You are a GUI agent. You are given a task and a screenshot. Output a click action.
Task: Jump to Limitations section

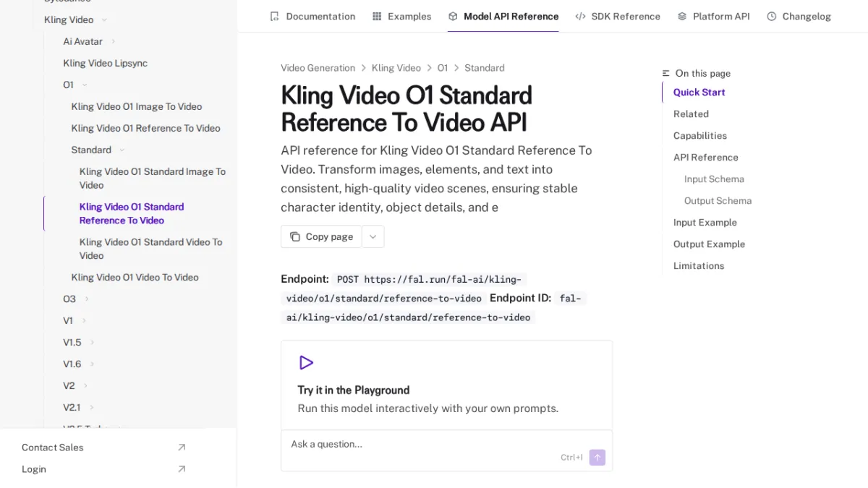pyautogui.click(x=698, y=265)
